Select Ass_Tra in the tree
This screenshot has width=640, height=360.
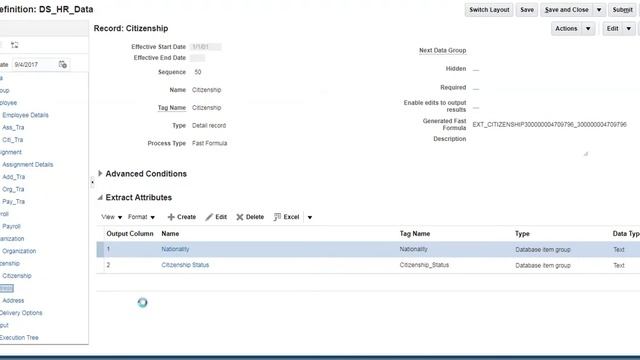(x=13, y=127)
